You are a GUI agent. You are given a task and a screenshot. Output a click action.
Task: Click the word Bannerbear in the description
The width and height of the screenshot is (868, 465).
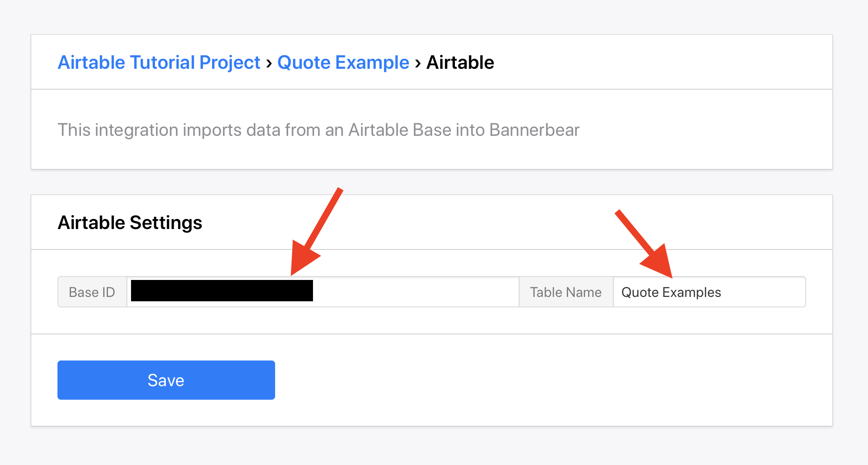[534, 130]
